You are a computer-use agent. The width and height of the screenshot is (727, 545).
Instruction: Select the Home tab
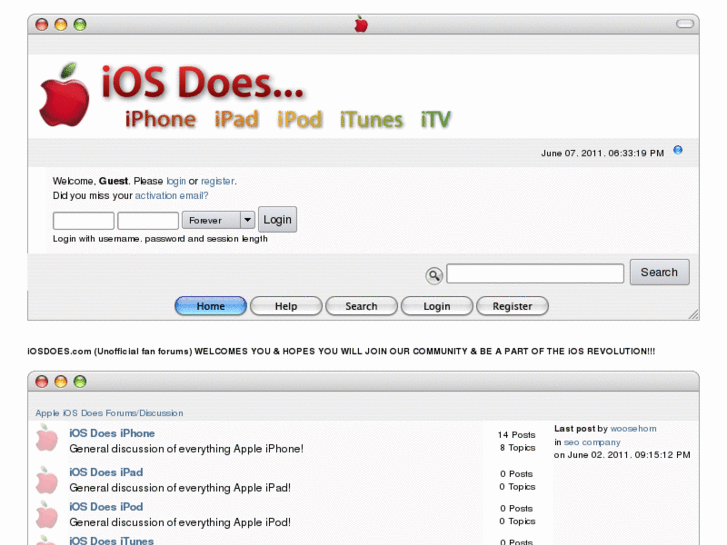pos(210,306)
